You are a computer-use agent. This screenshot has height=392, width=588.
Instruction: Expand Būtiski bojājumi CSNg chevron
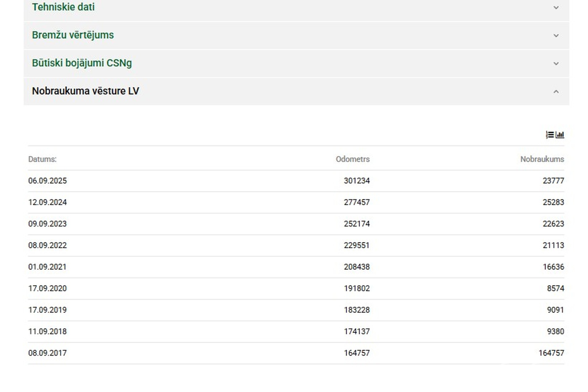pyautogui.click(x=556, y=63)
